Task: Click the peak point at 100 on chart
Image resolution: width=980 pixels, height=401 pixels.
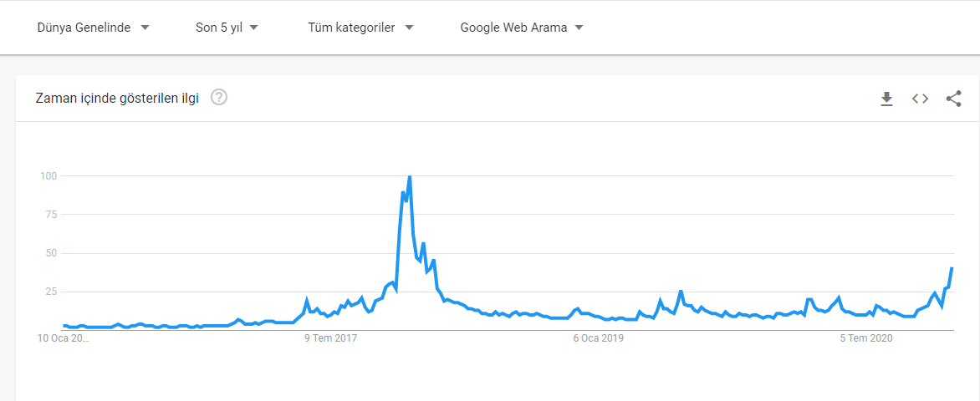Action: (x=409, y=176)
